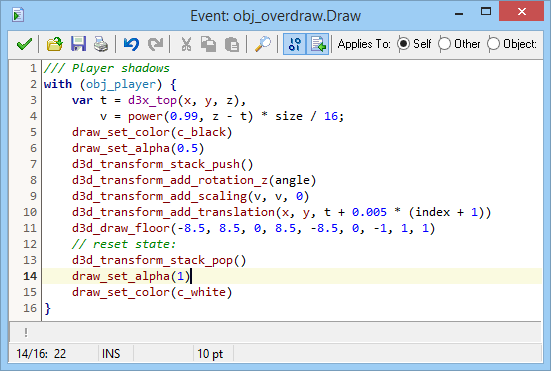Viewport: 551px width, 371px height.
Task: Select the Other radio button
Action: pos(444,44)
